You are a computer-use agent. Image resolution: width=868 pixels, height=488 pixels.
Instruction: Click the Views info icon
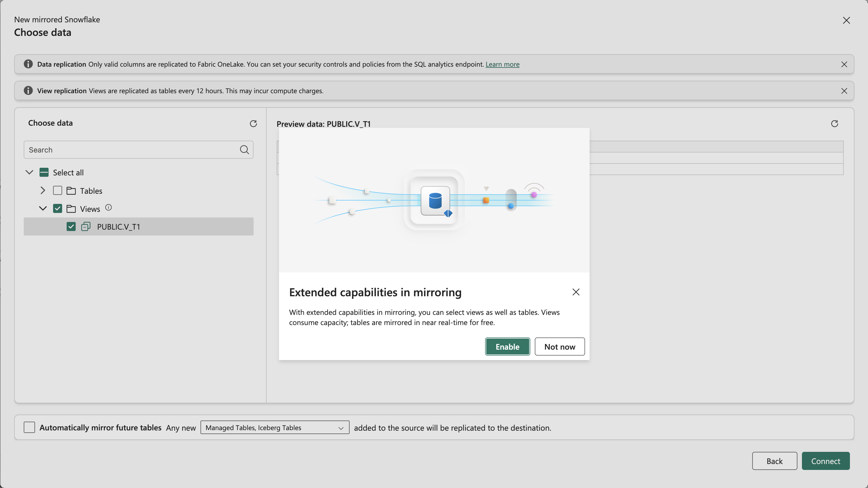coord(108,208)
